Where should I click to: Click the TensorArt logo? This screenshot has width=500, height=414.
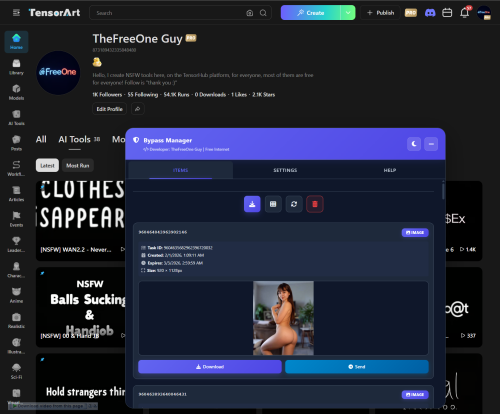click(54, 13)
